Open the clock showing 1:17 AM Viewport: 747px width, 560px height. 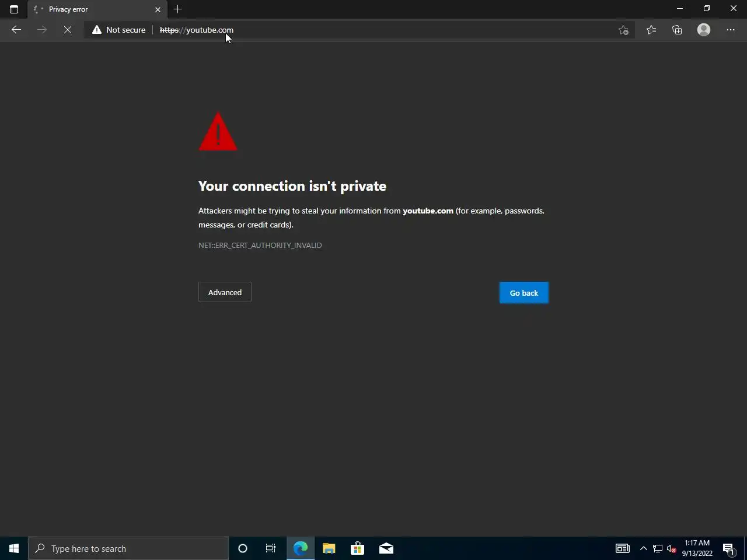[697, 548]
